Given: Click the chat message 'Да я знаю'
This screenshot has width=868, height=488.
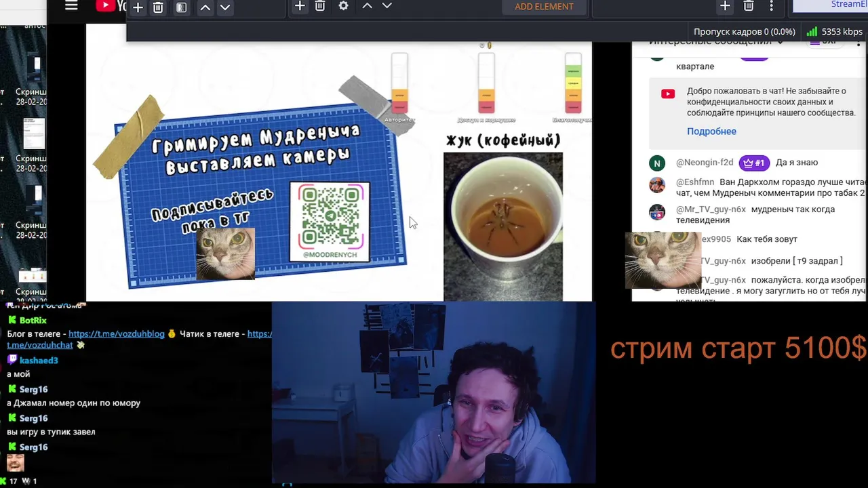Looking at the screenshot, I should click(x=797, y=163).
